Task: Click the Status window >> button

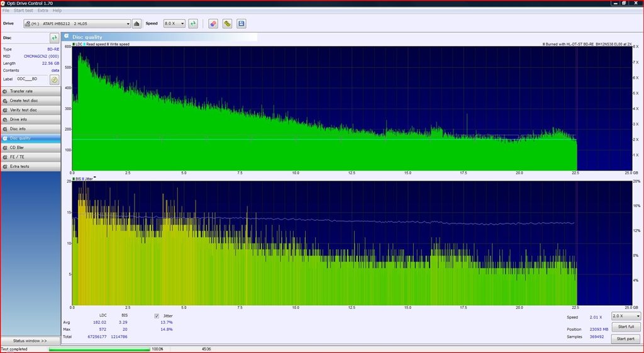Action: pyautogui.click(x=30, y=340)
